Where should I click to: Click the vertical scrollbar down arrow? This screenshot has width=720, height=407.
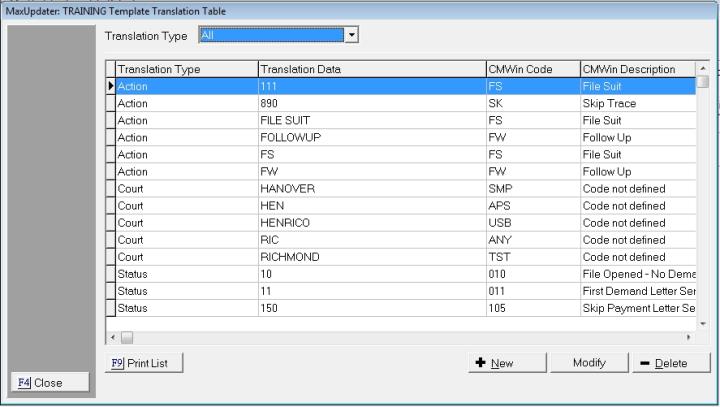pyautogui.click(x=703, y=323)
